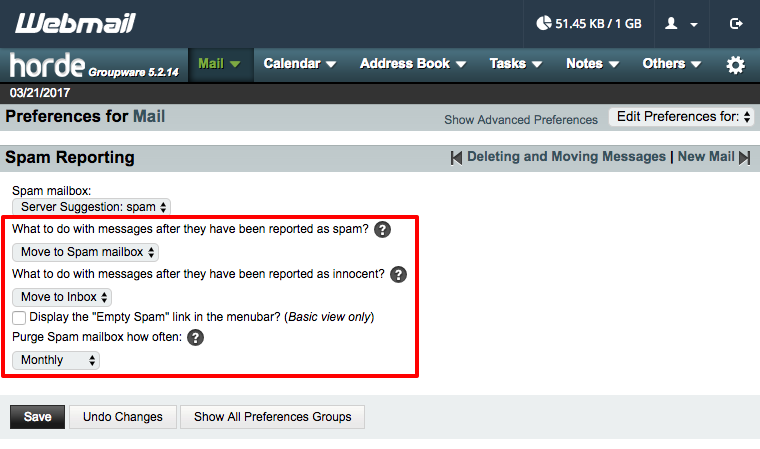Click the disk usage pie icon
The height and width of the screenshot is (449, 760).
pyautogui.click(x=544, y=23)
